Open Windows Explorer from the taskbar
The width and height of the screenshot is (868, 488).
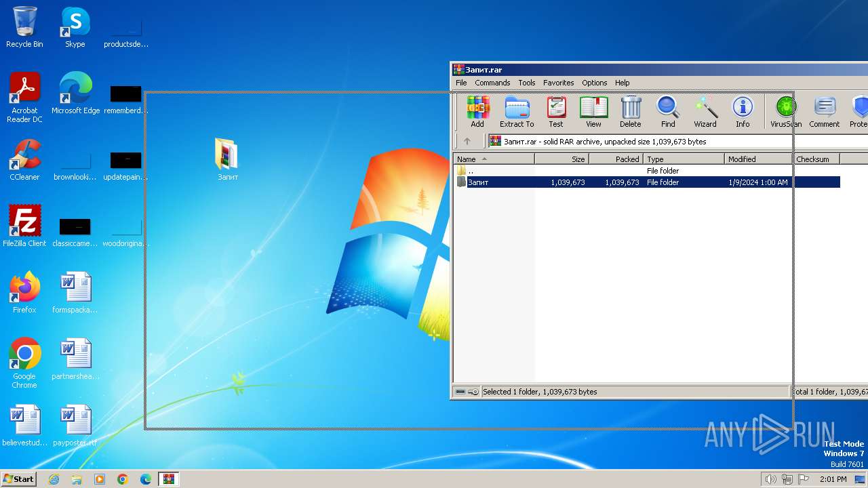coord(77,479)
